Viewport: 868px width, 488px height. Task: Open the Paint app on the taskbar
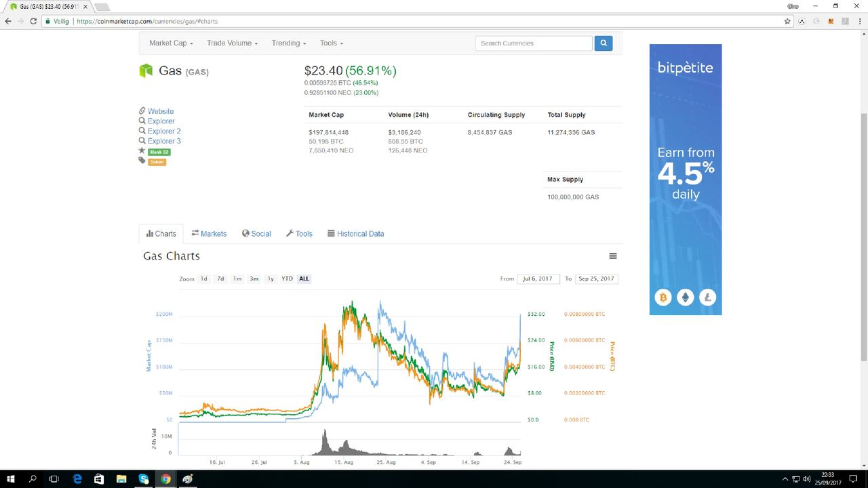(188, 479)
